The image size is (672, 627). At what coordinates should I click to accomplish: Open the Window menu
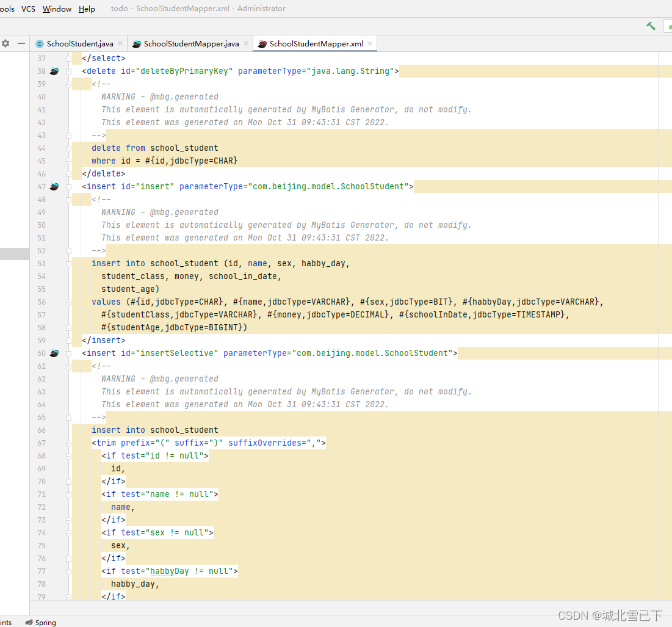click(56, 9)
